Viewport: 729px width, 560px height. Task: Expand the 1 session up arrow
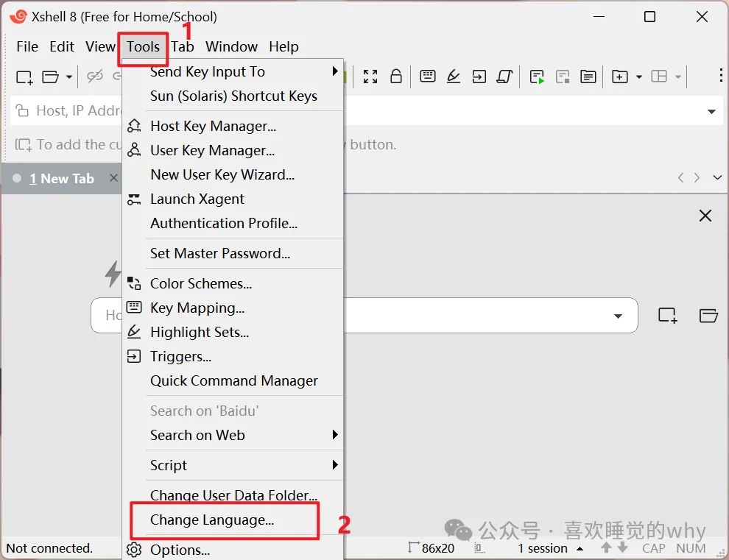click(580, 549)
